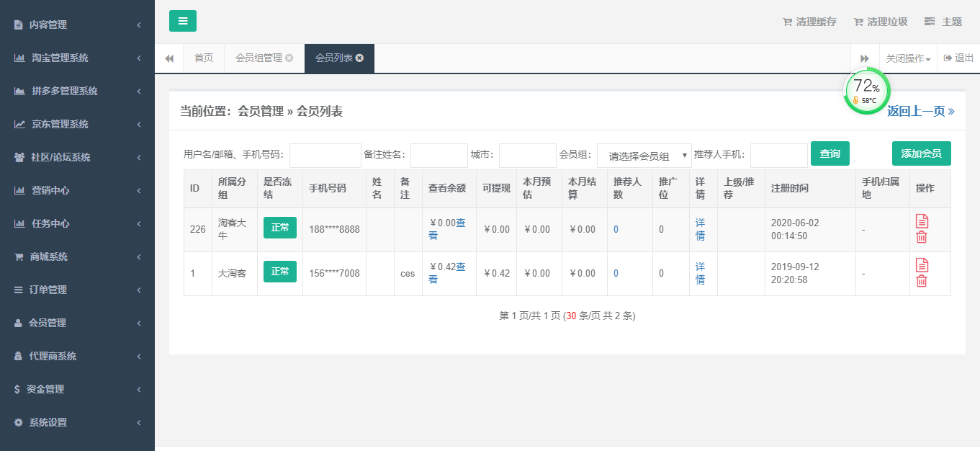Expand the 会员管理 sidebar section
The height and width of the screenshot is (451, 980).
[x=77, y=323]
